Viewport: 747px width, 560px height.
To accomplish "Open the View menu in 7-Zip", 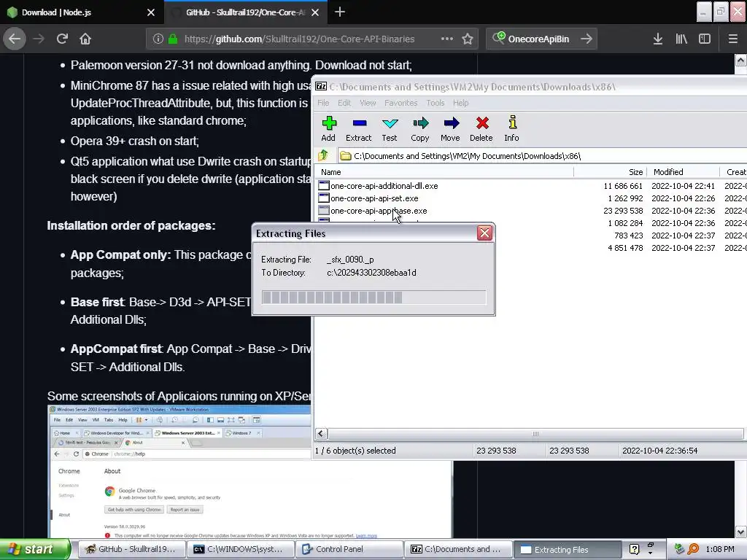I will click(368, 103).
